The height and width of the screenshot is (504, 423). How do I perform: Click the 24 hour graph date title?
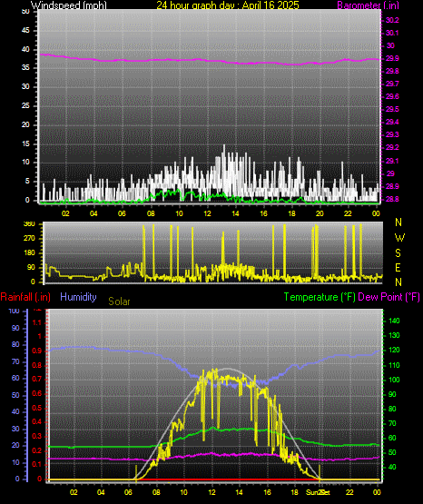(x=228, y=5)
